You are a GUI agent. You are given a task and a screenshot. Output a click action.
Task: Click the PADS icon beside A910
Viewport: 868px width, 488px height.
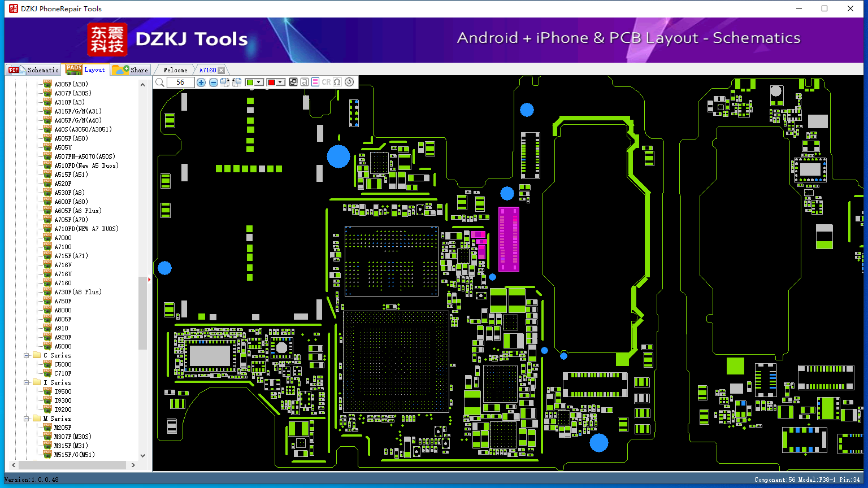[x=47, y=328]
